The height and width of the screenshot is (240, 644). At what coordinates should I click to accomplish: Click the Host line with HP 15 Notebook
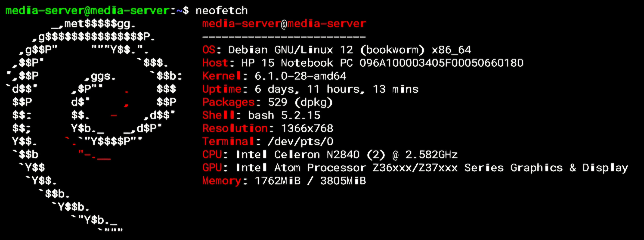[363, 63]
